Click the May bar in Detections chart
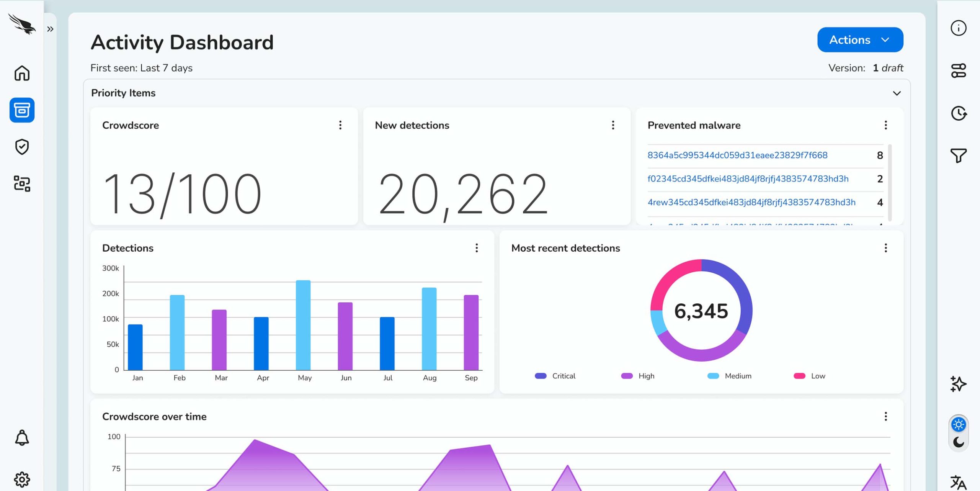The image size is (980, 491). click(303, 325)
